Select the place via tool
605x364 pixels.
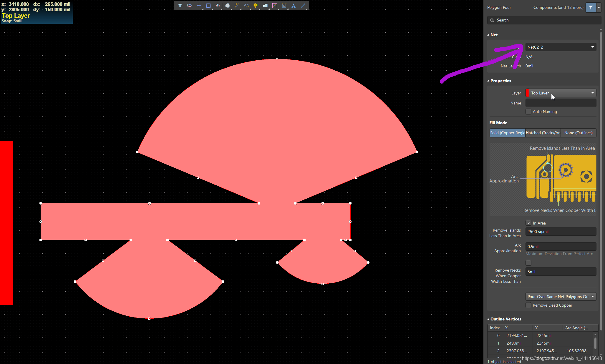(x=256, y=6)
